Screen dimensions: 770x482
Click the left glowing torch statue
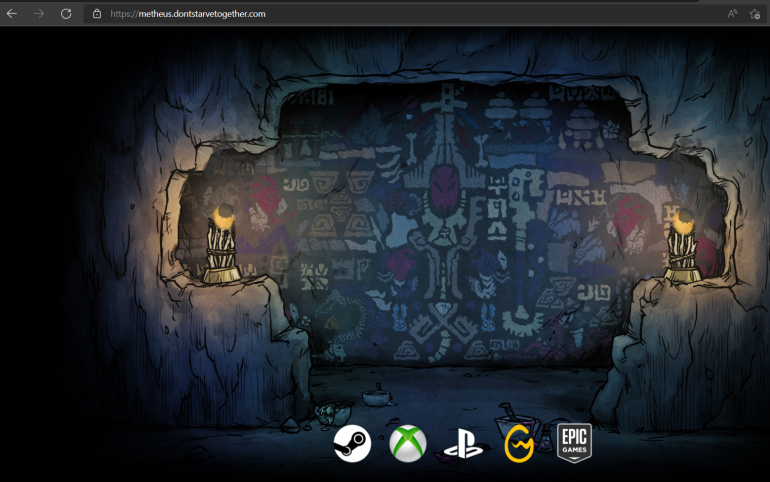(x=221, y=244)
